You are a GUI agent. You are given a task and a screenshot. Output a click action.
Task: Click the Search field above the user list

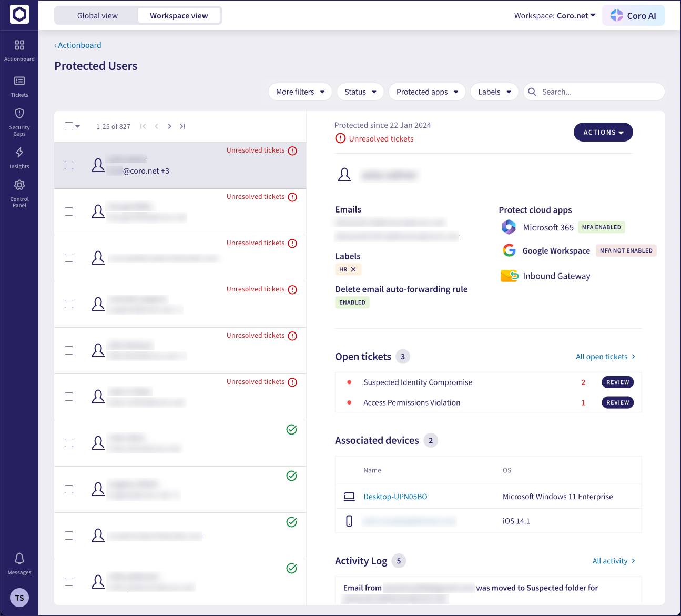tap(593, 92)
